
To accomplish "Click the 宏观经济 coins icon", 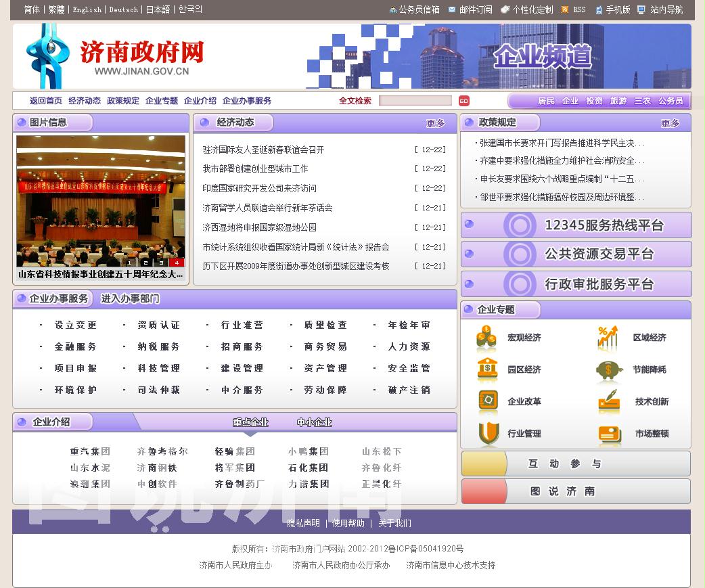I will click(486, 338).
